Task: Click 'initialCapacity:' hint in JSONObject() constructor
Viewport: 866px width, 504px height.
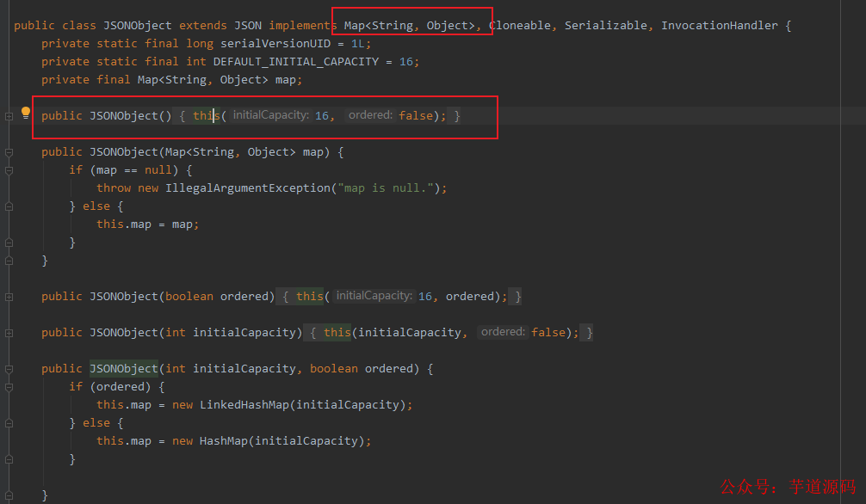Action: click(270, 115)
